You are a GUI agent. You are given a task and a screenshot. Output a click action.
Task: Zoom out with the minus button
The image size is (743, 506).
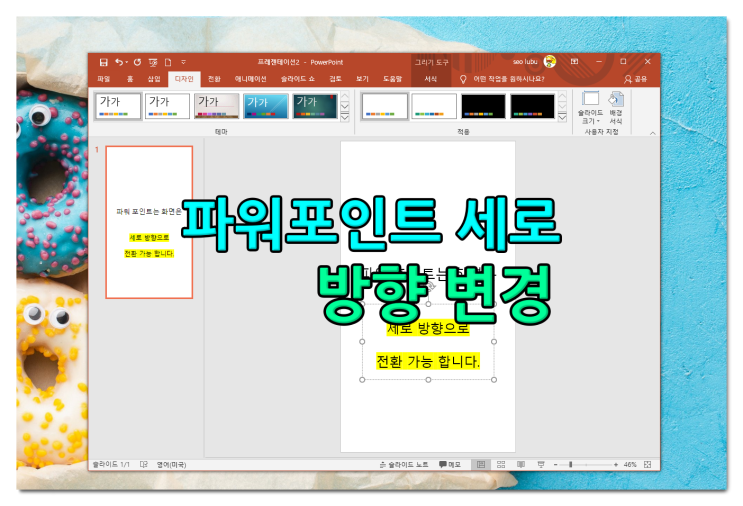click(555, 465)
